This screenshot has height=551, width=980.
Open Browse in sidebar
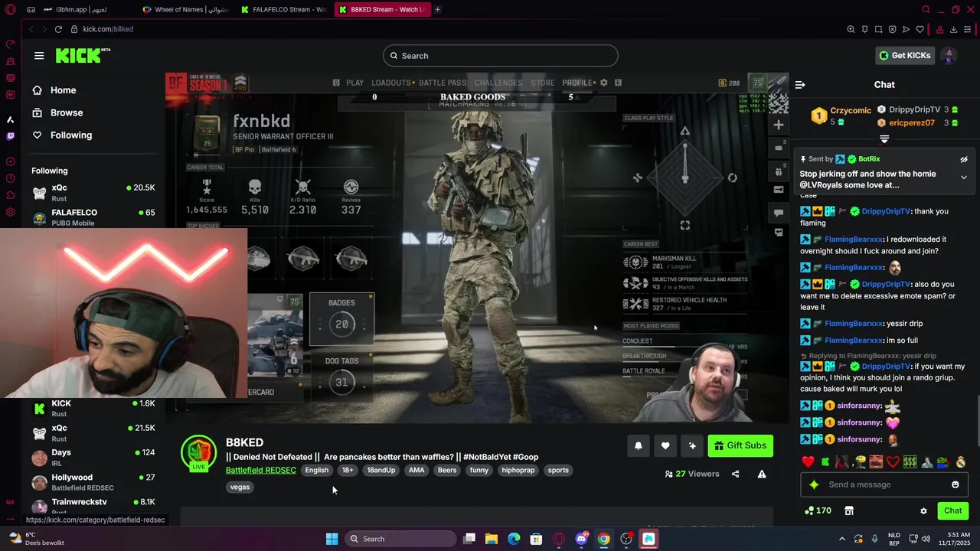pos(57,112)
